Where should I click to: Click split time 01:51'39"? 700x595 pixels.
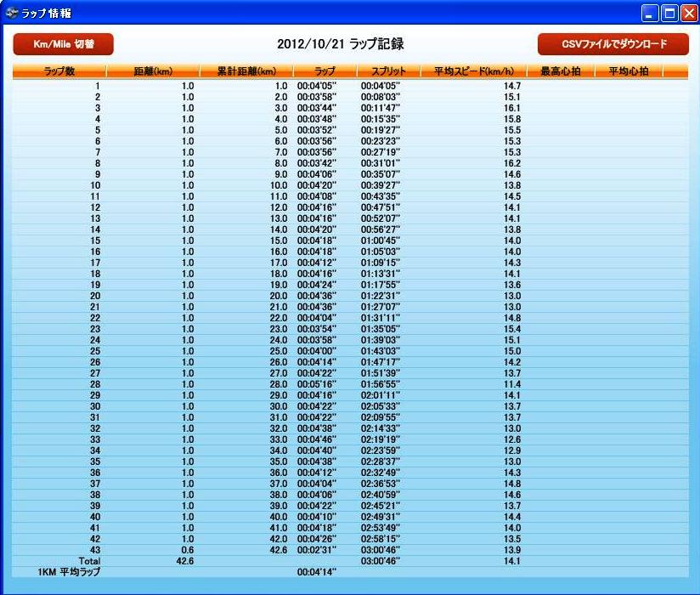pos(381,373)
